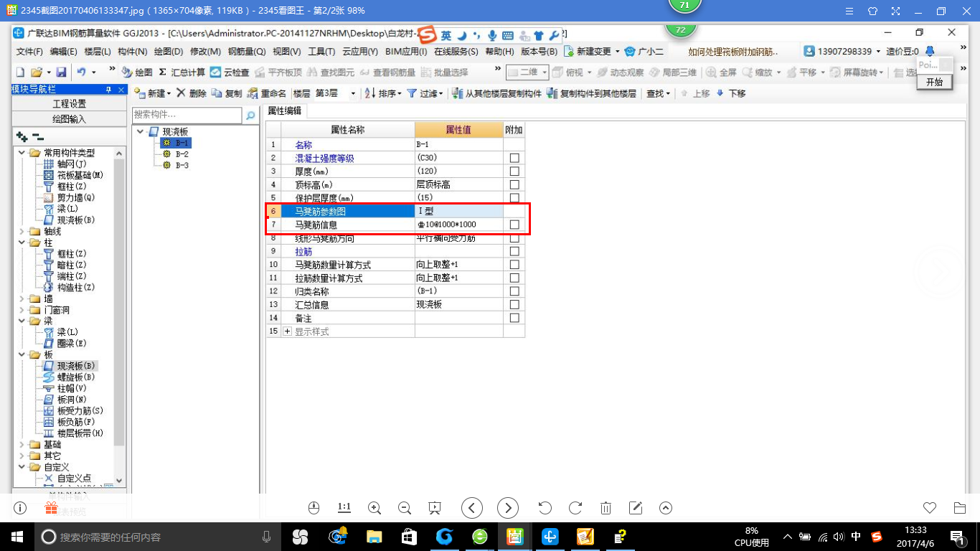Close the 模块导航栏 panel
This screenshot has height=551, width=980.
coord(121,90)
